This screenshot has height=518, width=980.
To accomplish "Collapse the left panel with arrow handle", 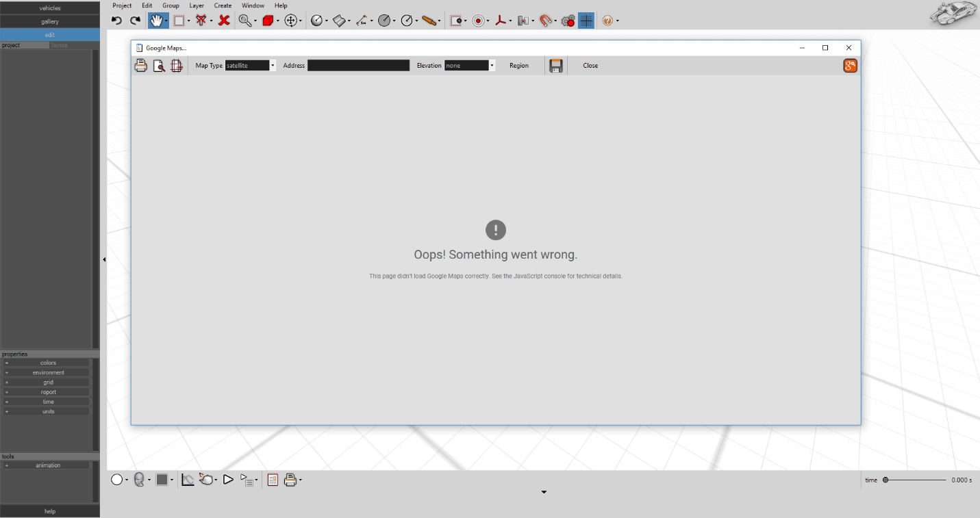I will pyautogui.click(x=103, y=259).
